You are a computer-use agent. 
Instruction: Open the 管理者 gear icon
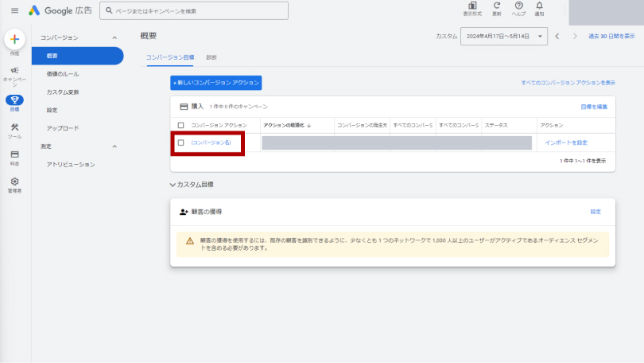pyautogui.click(x=14, y=182)
